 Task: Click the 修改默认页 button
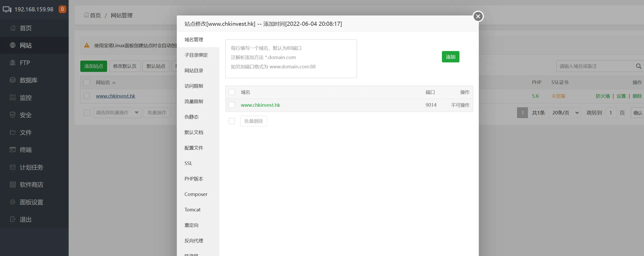click(x=125, y=66)
